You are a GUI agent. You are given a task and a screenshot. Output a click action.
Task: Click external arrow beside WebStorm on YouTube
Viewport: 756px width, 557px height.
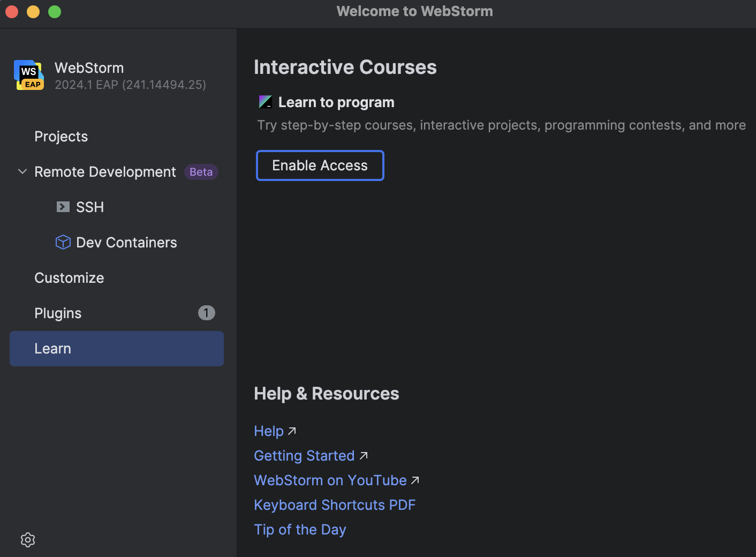[415, 480]
